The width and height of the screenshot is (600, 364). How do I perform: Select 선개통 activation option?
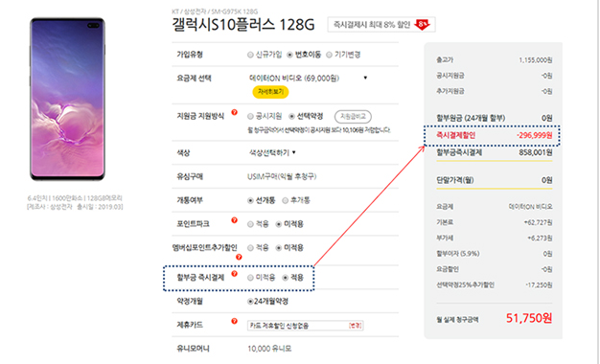250,200
